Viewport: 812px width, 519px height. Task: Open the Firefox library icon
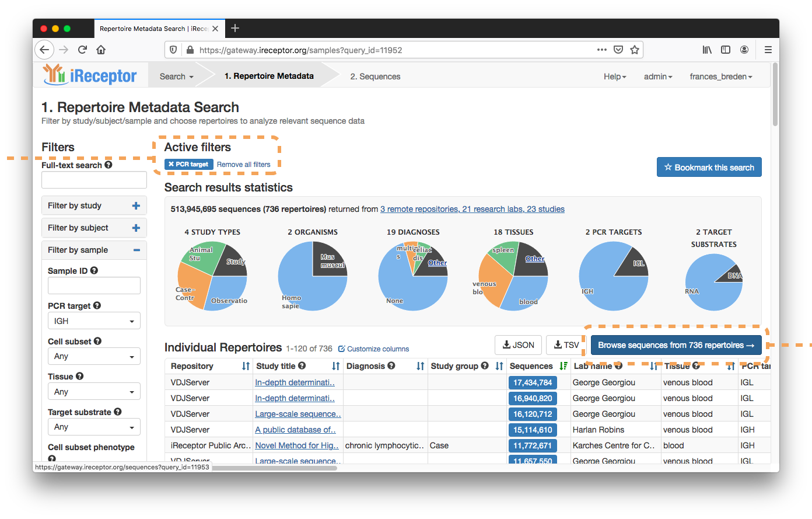pos(707,50)
